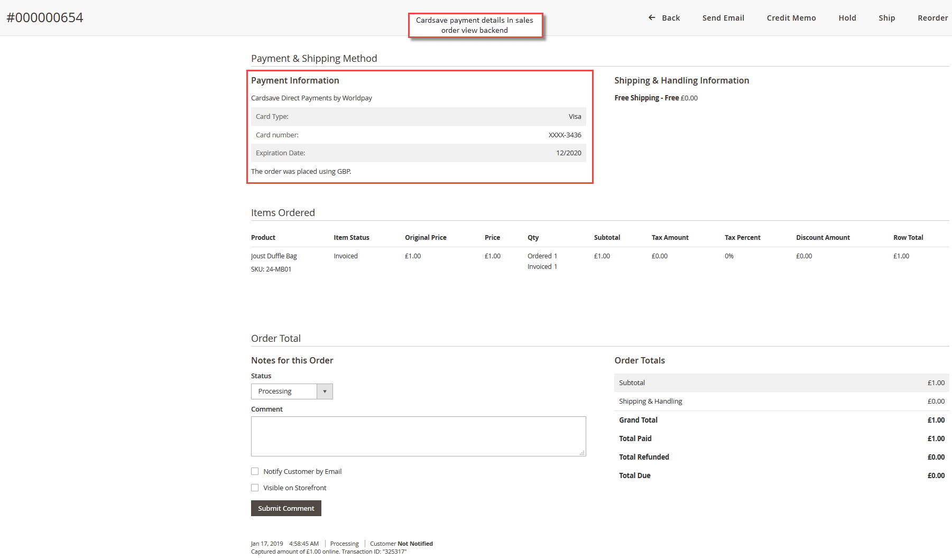Click the order placed using GBP note

point(301,172)
